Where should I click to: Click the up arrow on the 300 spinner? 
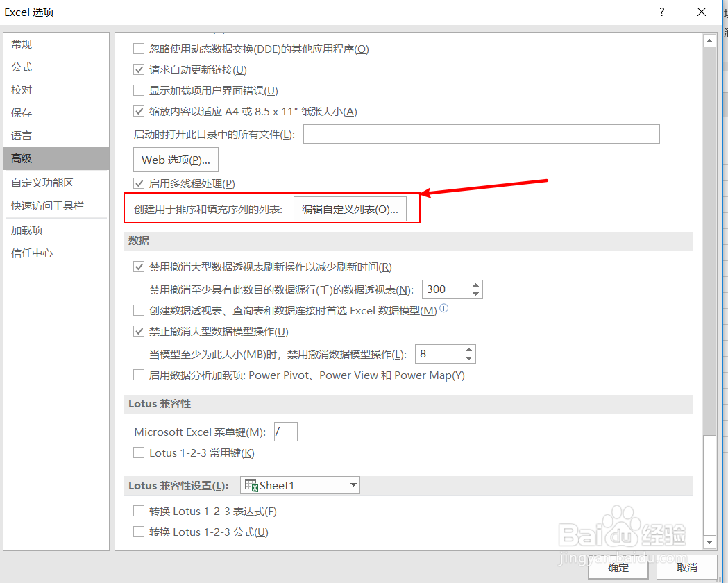click(x=475, y=285)
